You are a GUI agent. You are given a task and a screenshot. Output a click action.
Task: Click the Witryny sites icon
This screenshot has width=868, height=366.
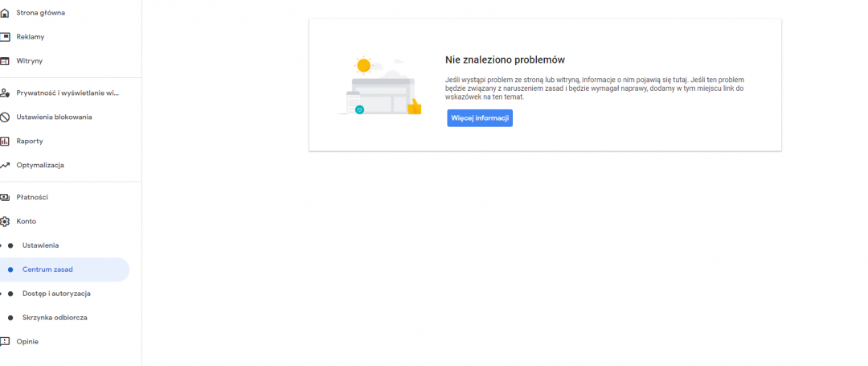tap(4, 61)
